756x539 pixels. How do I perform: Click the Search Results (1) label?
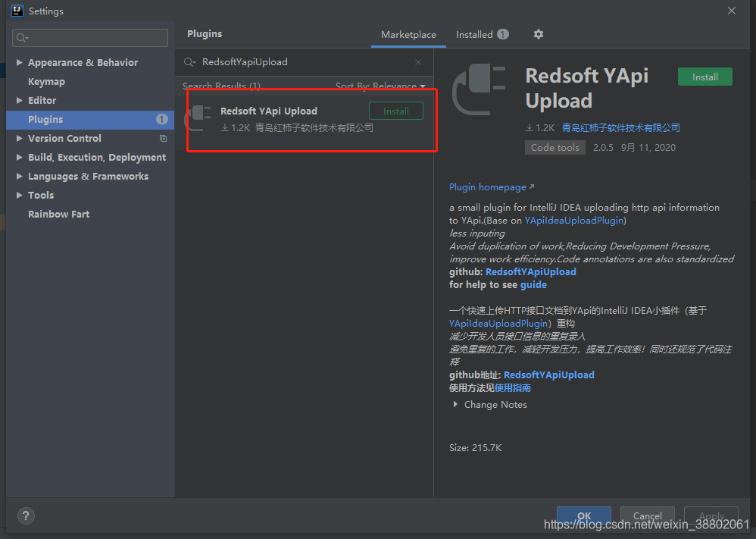click(x=221, y=86)
